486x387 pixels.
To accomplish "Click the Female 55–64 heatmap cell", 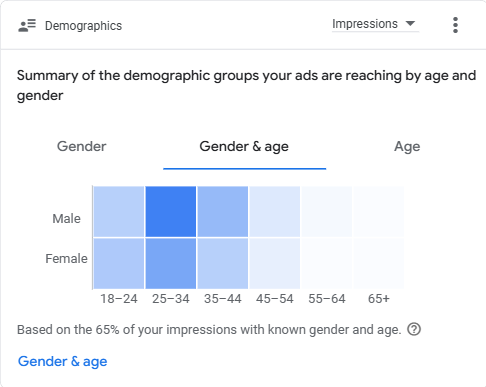I will pyautogui.click(x=327, y=263).
